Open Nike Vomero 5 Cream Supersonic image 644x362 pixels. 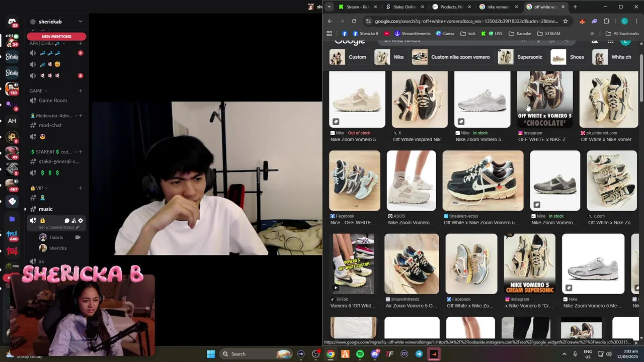(x=530, y=264)
